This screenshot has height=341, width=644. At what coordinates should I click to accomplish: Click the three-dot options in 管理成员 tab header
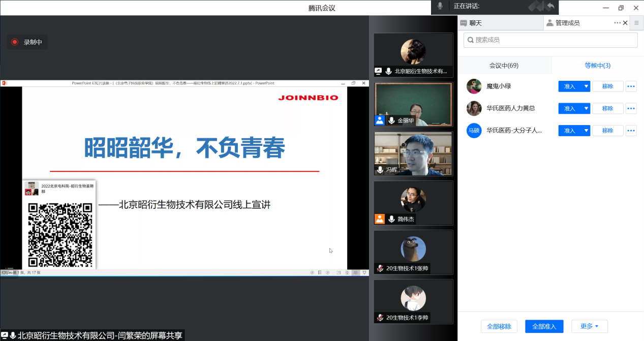pyautogui.click(x=617, y=23)
